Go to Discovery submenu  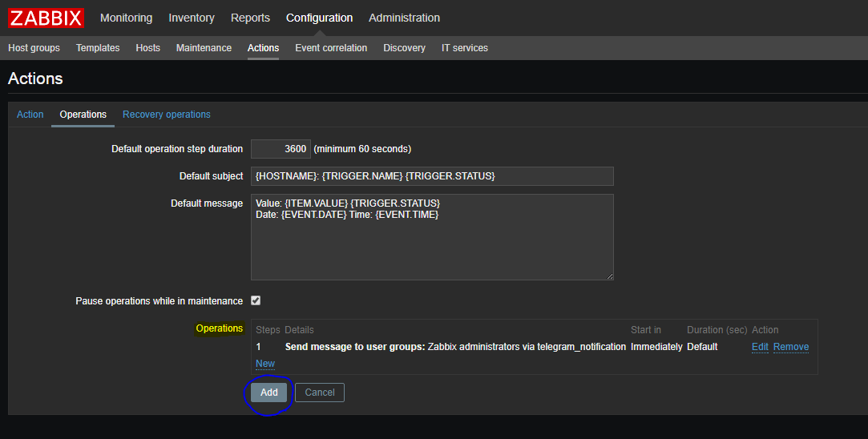point(404,48)
